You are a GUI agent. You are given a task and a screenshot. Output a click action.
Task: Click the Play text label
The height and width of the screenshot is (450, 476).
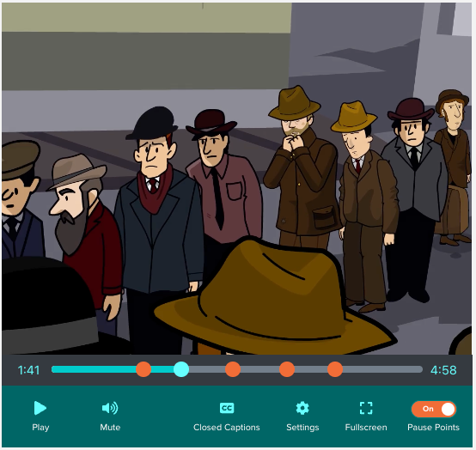click(40, 427)
